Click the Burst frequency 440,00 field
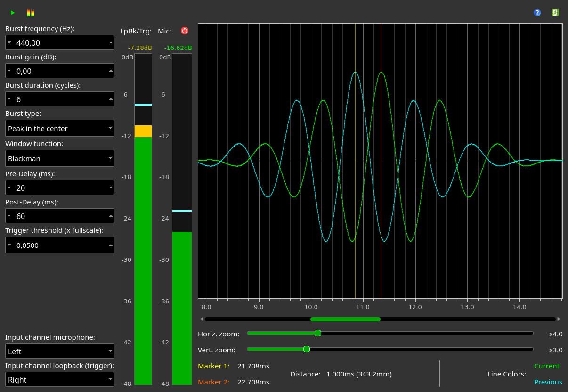Viewport: 568px width, 392px height. point(60,43)
